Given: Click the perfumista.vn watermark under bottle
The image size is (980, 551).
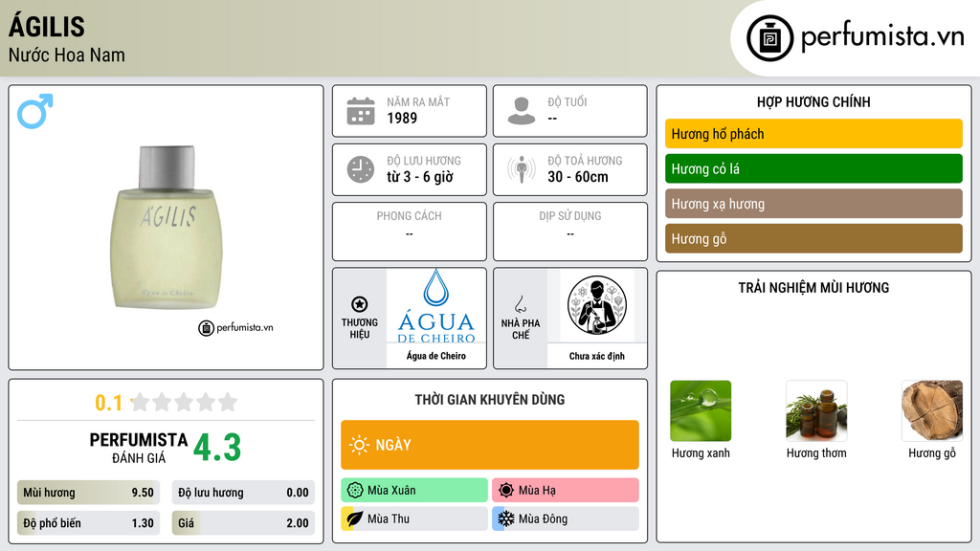Looking at the screenshot, I should click(235, 327).
